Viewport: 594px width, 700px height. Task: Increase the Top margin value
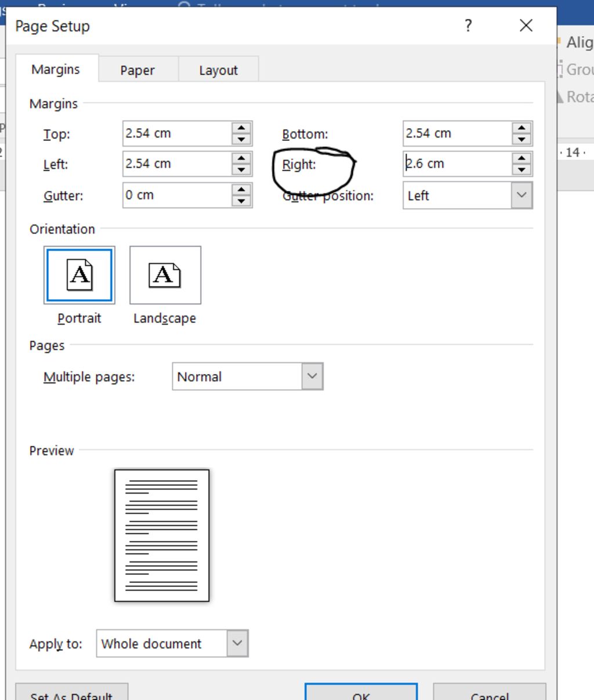242,128
